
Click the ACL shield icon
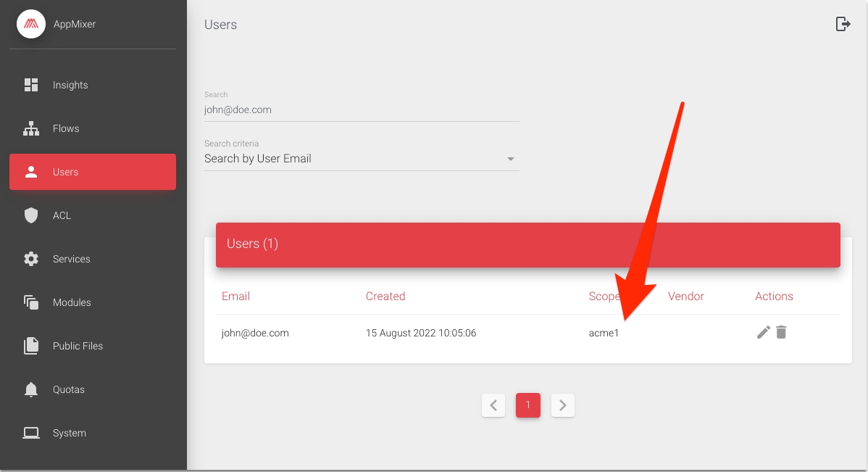(31, 215)
